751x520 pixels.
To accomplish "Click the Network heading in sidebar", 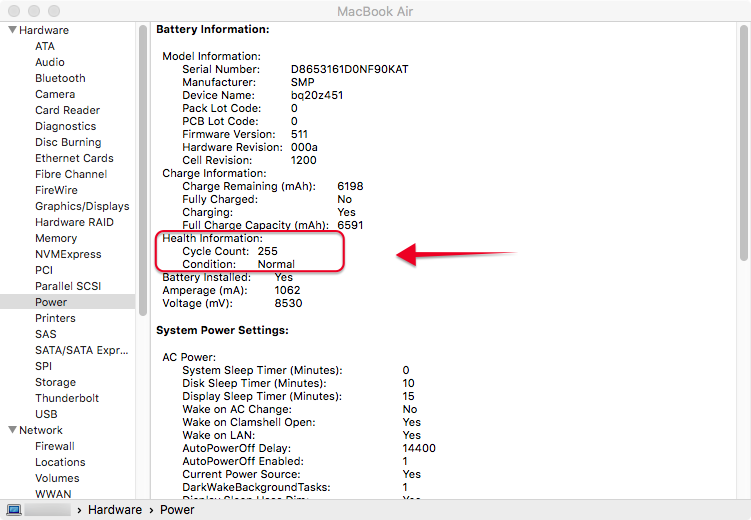I will point(41,430).
